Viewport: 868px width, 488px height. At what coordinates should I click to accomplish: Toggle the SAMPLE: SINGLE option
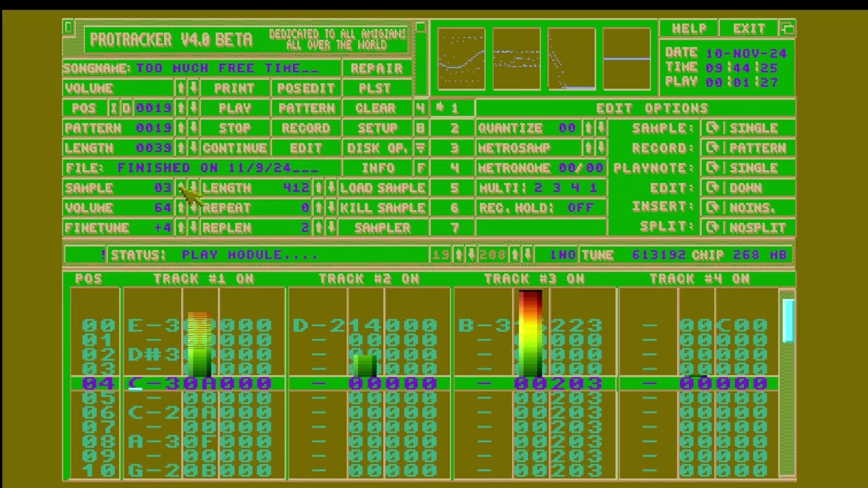coord(749,128)
